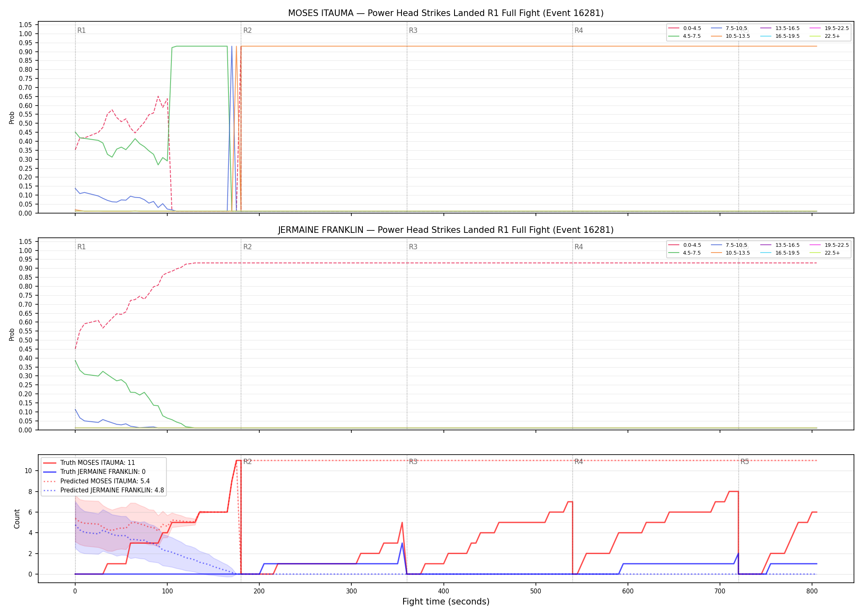This screenshot has height=616, width=863.
Task: Click the 'Count' y-axis label
Action: point(17,519)
